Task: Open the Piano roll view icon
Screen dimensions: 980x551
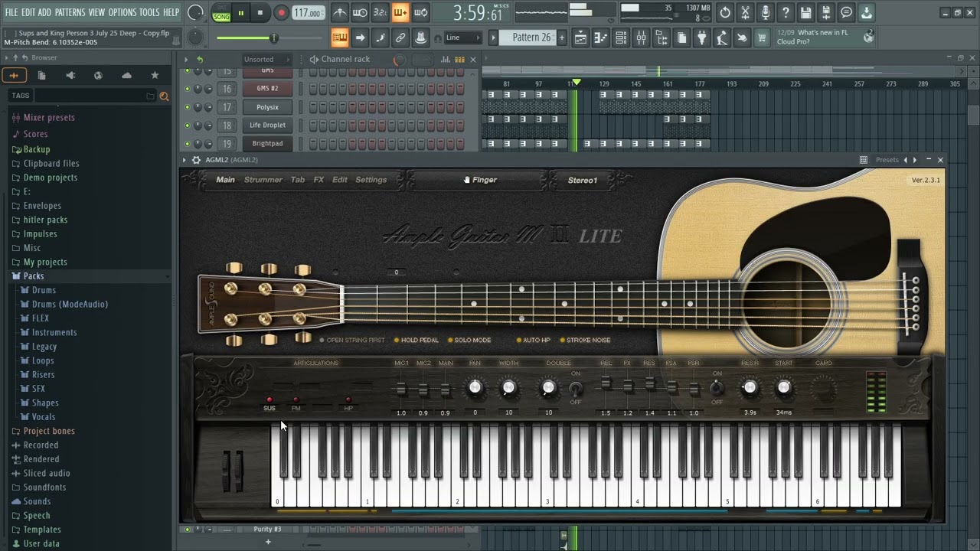Action: (x=601, y=37)
